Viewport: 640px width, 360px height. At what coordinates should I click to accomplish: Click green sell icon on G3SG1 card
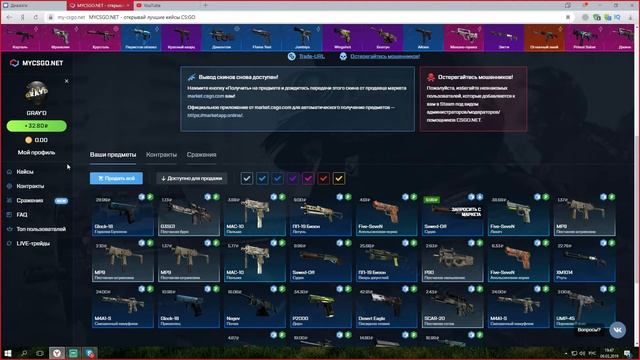point(216,197)
